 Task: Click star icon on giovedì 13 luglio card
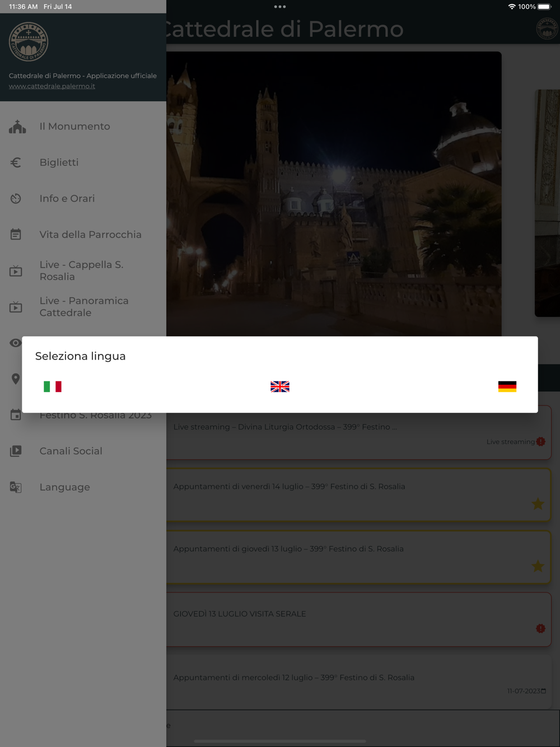(x=538, y=566)
